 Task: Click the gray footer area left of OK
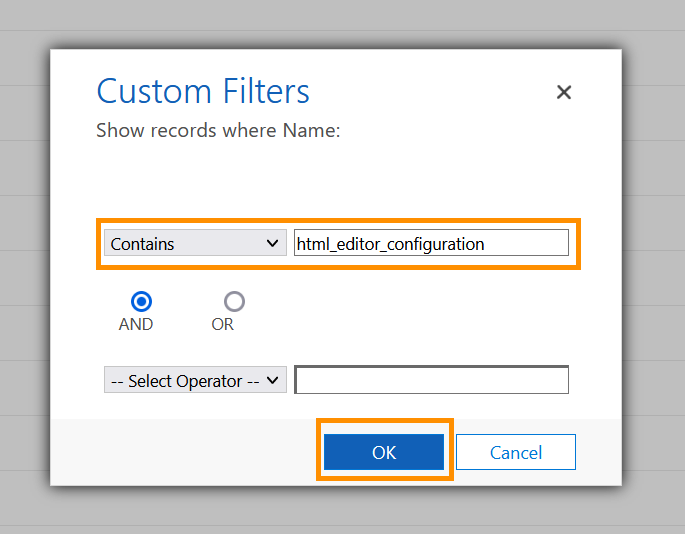click(x=183, y=452)
